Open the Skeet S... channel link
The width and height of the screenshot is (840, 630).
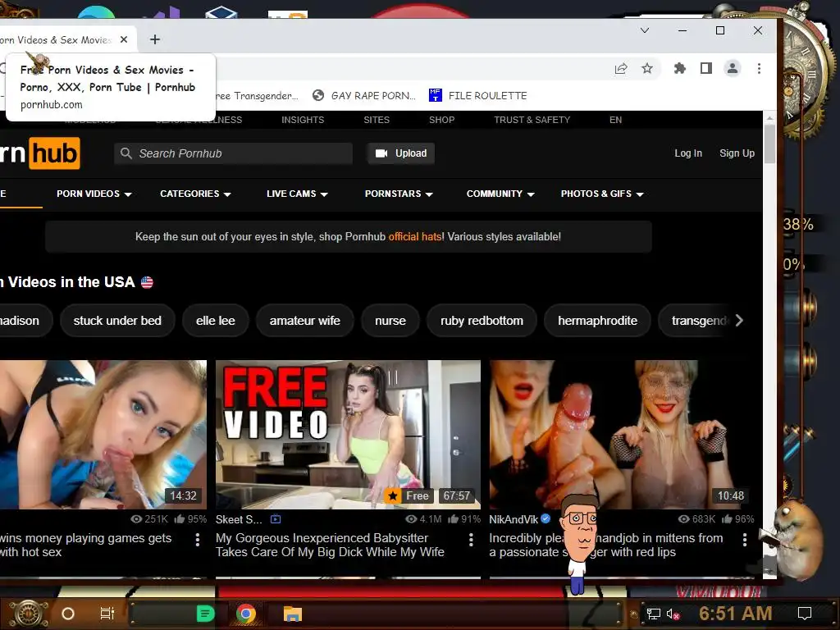click(239, 519)
